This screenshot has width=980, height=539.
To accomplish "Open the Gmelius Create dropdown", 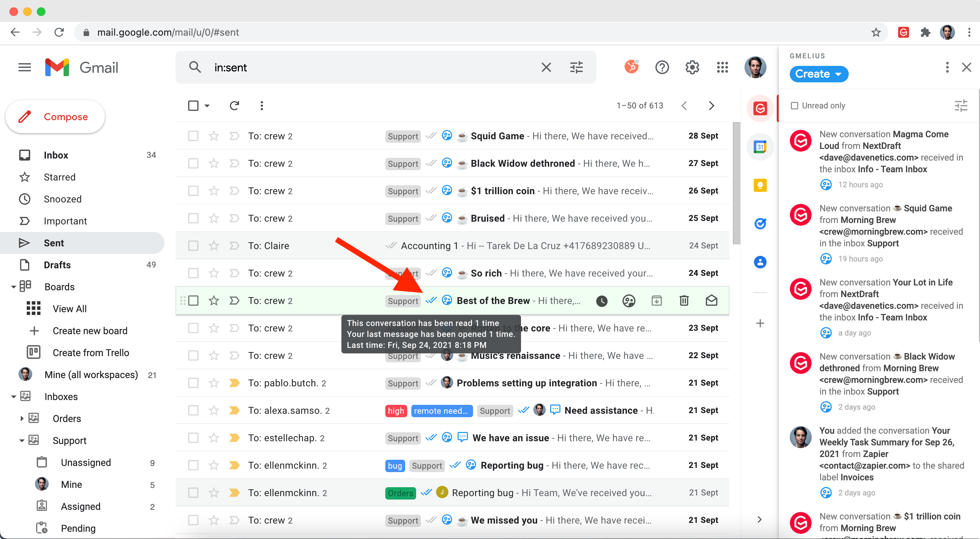I will click(x=819, y=74).
